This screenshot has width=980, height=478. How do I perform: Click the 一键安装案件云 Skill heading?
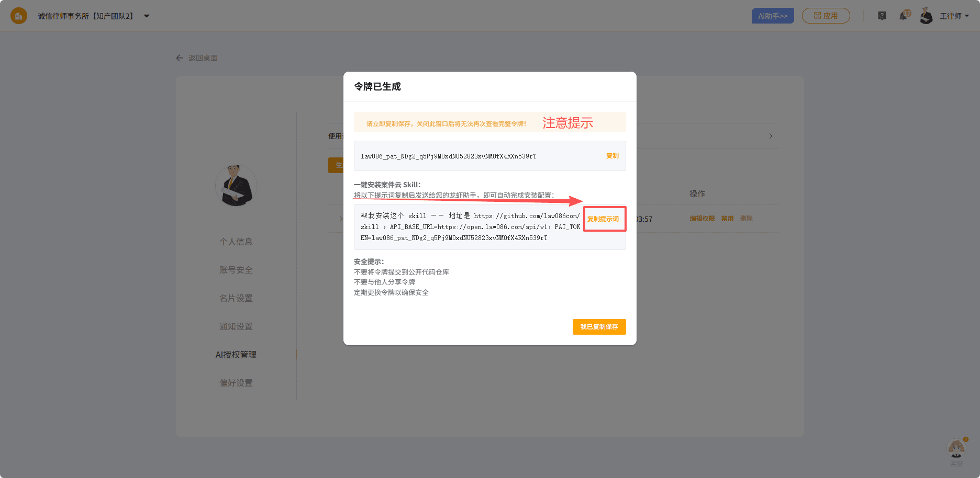click(387, 185)
